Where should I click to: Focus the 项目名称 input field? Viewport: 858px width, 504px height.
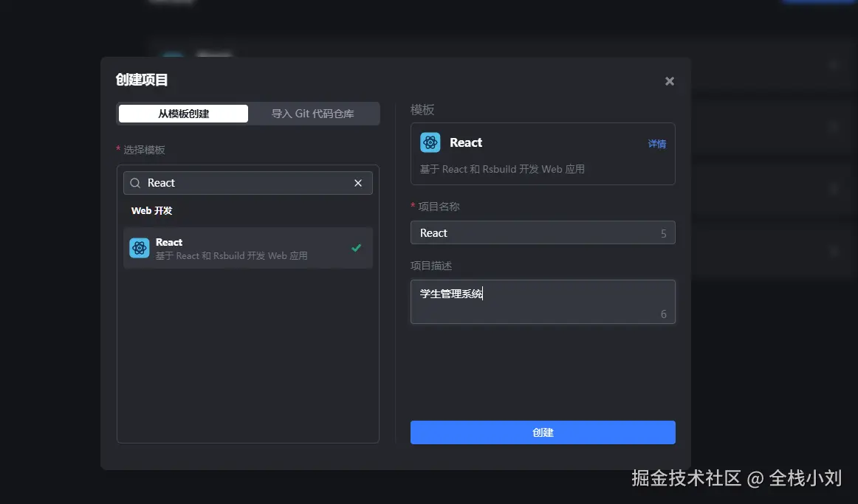point(543,233)
